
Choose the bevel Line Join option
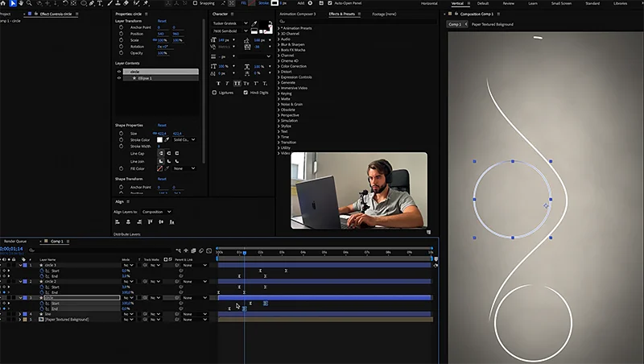pyautogui.click(x=176, y=161)
